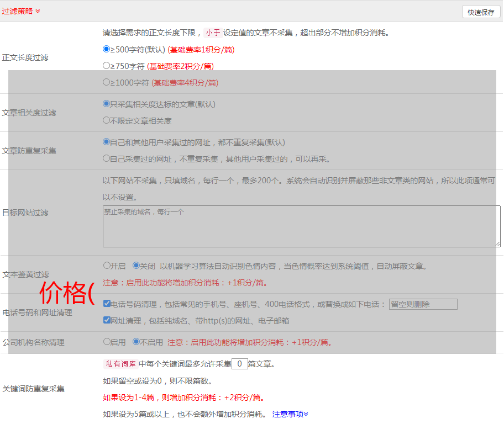Toggle the 网址清理 checkbox

(107, 320)
